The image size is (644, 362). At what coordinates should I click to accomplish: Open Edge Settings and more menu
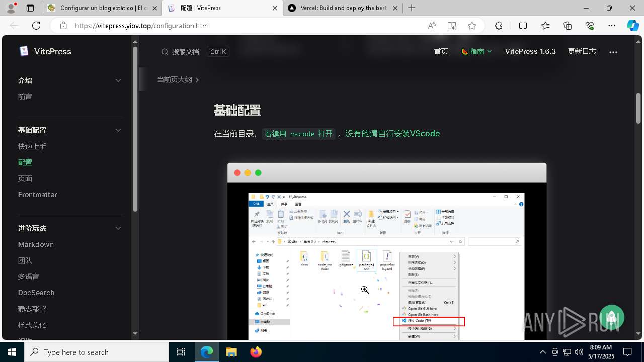coord(612,26)
